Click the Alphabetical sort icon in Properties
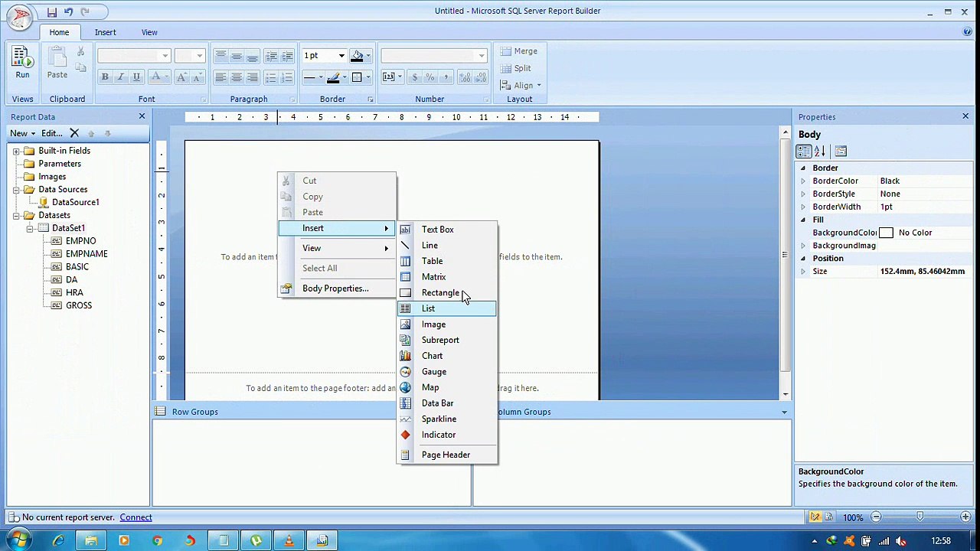The image size is (980, 551). (819, 151)
